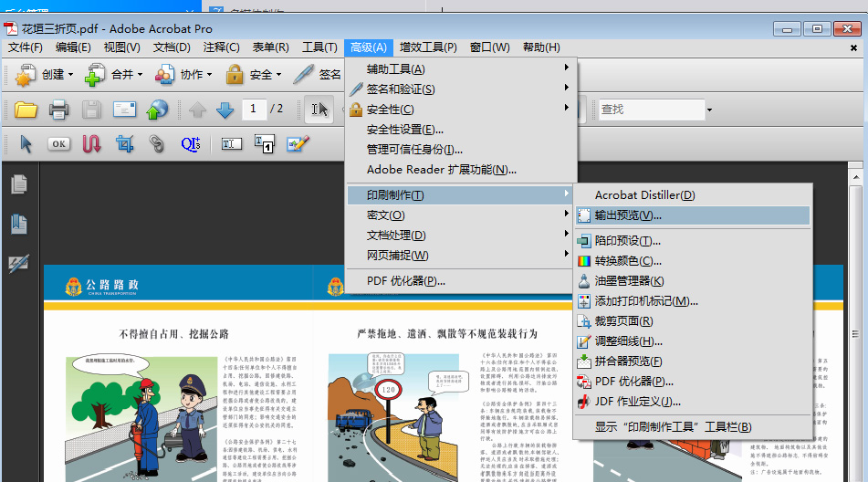This screenshot has height=482, width=868.
Task: Open the 帮助(H) menu
Action: pos(541,47)
